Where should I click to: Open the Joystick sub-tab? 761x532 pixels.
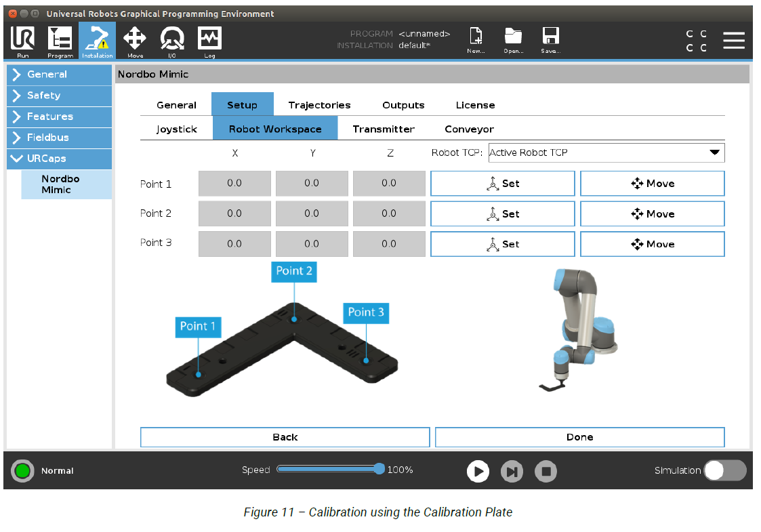[177, 129]
